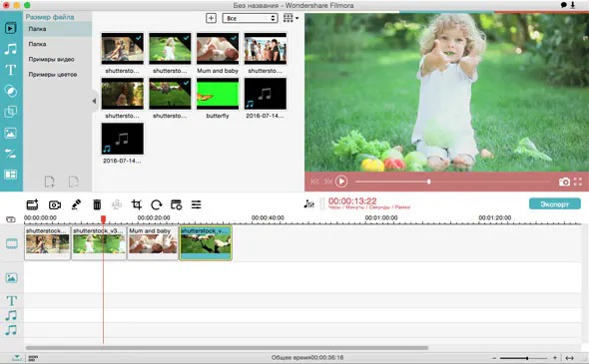Click the next frame preview button
589x364 pixels.
pyautogui.click(x=327, y=182)
